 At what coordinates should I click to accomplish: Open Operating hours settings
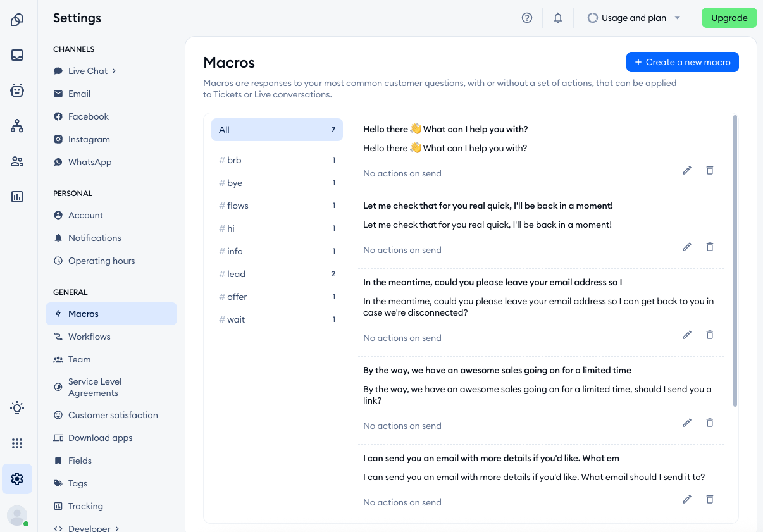tap(101, 261)
